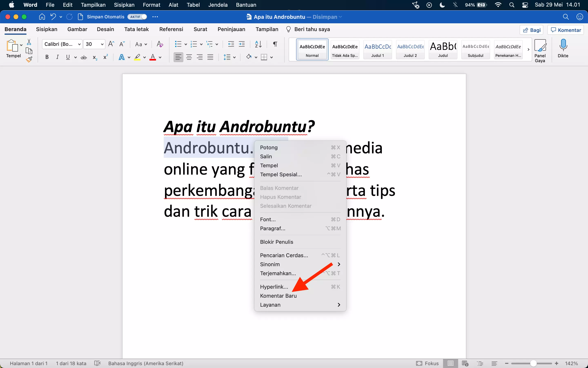Open the Sisipkan ribbon tab
The width and height of the screenshot is (588, 368).
47,29
